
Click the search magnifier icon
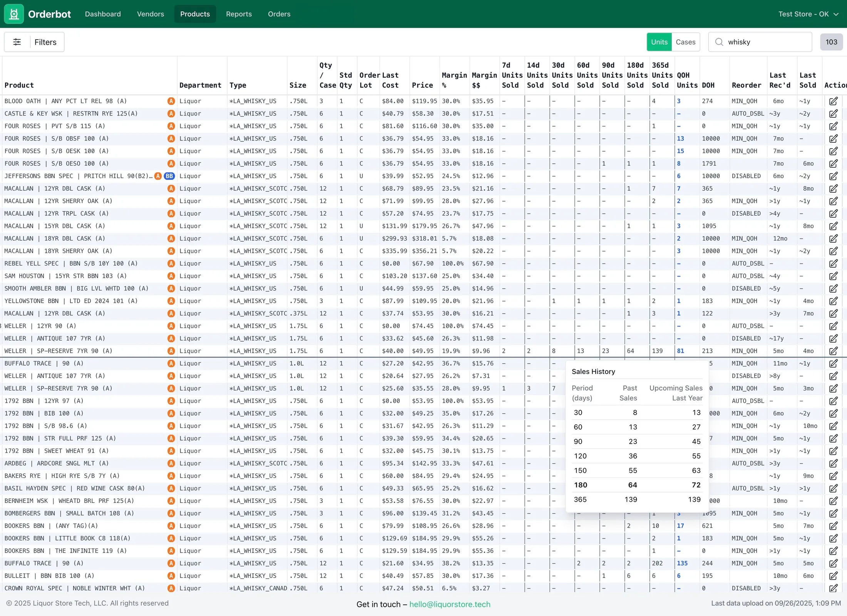point(719,42)
